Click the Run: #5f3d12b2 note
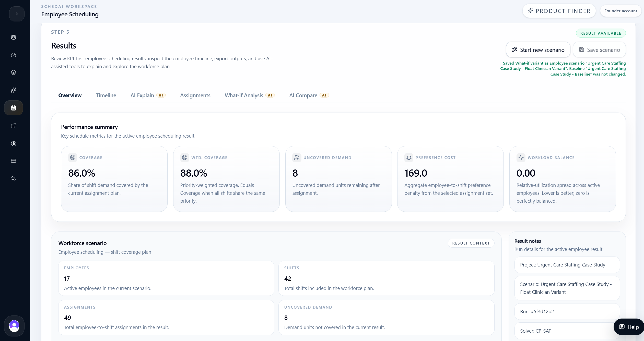The width and height of the screenshot is (644, 341). point(567,312)
